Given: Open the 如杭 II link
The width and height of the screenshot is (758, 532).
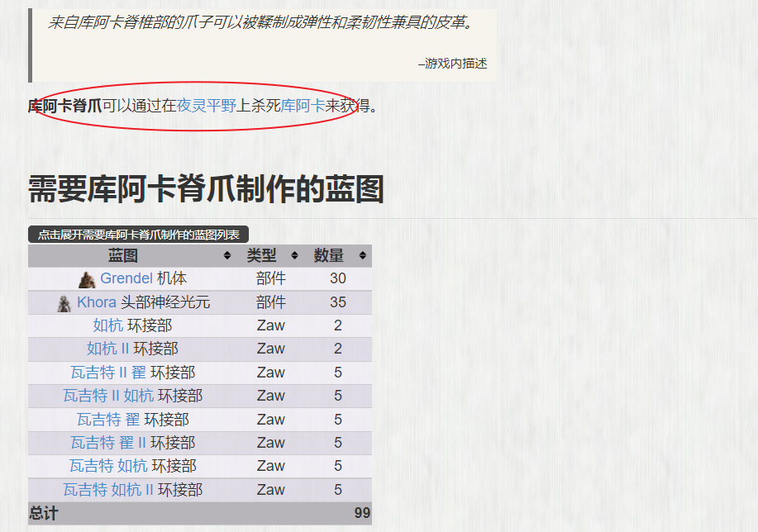Looking at the screenshot, I should (107, 349).
